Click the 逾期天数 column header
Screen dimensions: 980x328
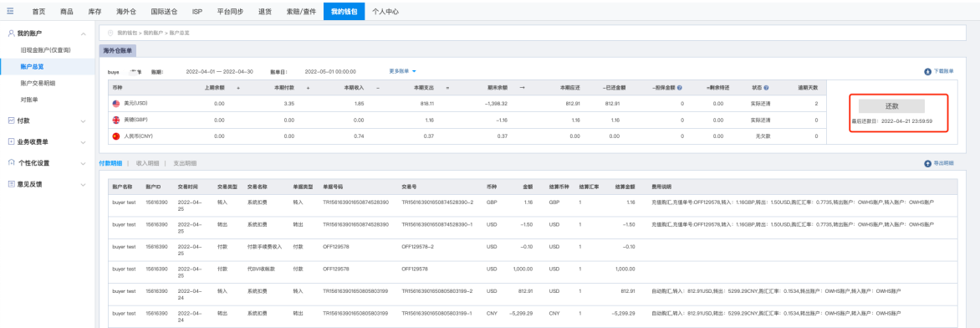pyautogui.click(x=807, y=88)
